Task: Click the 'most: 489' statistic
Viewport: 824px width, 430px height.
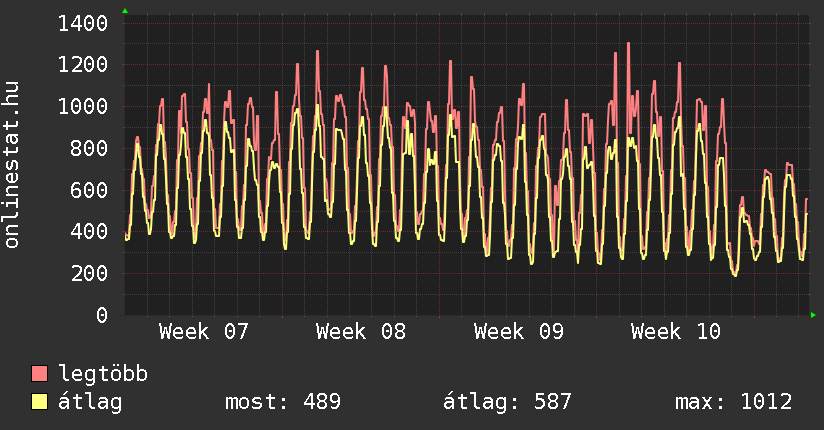Action: (283, 402)
